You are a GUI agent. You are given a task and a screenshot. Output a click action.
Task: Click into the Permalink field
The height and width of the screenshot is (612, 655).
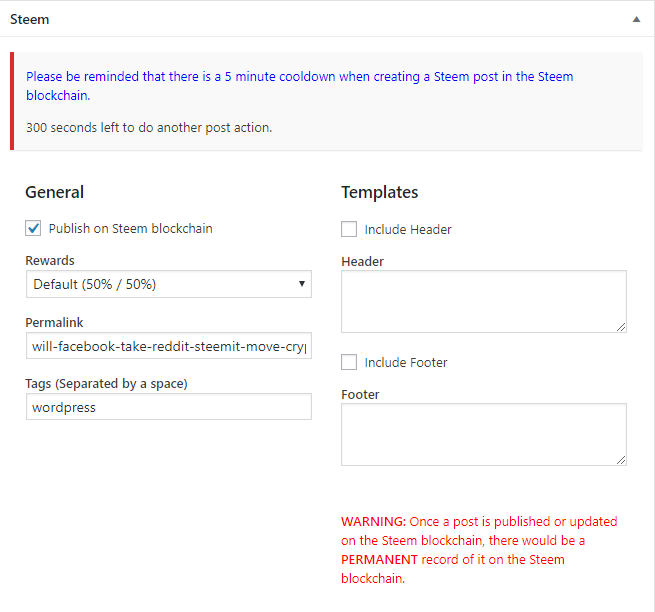pyautogui.click(x=169, y=346)
